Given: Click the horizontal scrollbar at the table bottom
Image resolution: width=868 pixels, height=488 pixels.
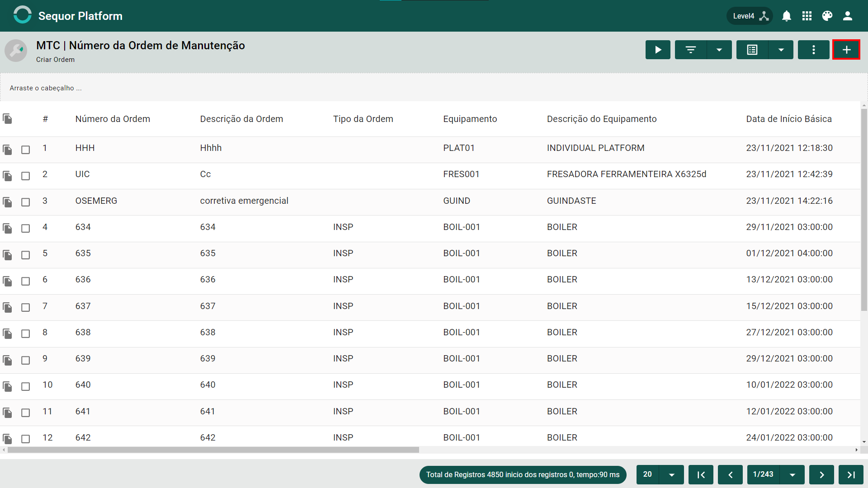Looking at the screenshot, I should (x=213, y=450).
